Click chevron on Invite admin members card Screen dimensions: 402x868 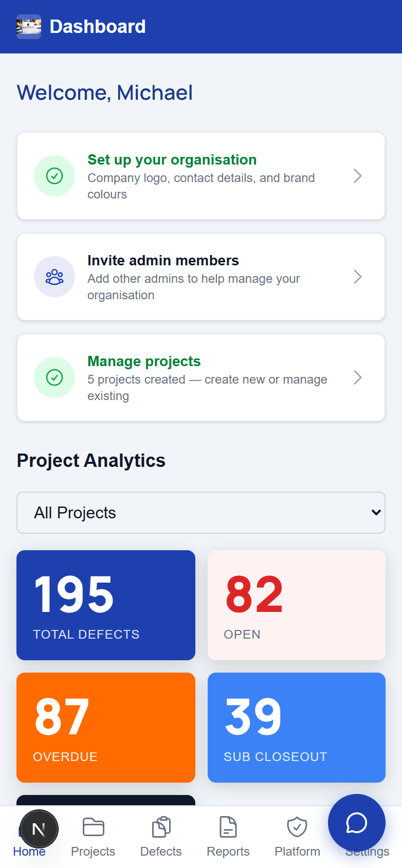point(358,277)
